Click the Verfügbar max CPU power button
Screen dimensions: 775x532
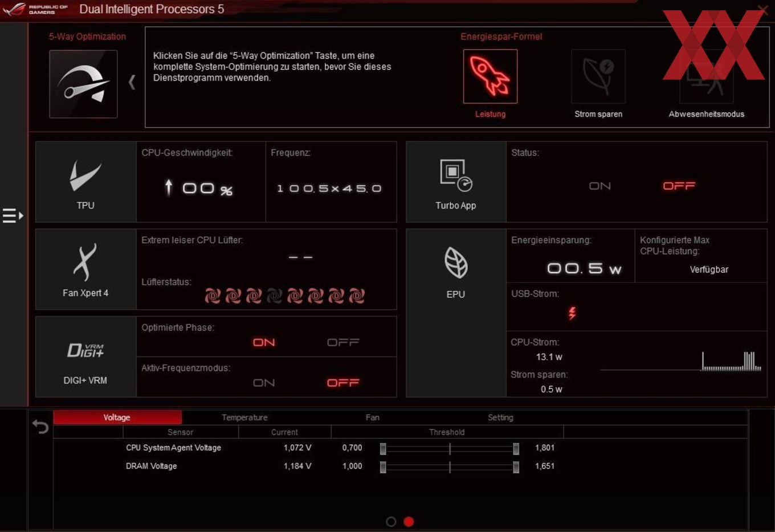click(x=709, y=269)
